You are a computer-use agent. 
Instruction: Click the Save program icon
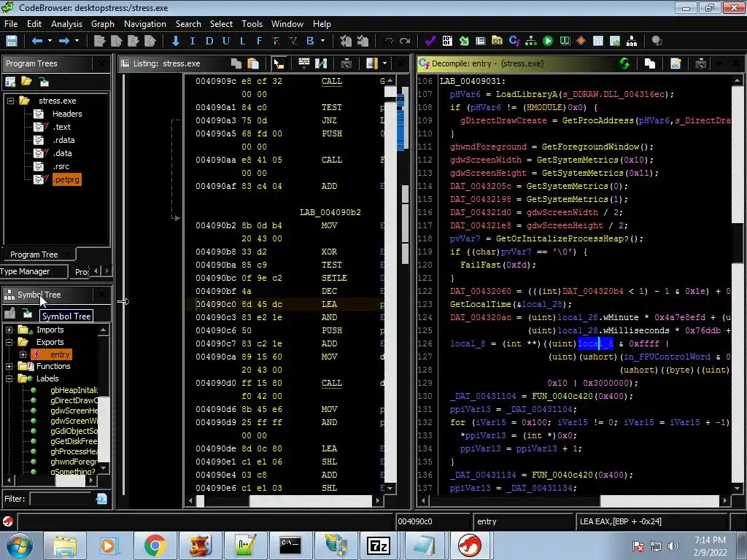12,41
